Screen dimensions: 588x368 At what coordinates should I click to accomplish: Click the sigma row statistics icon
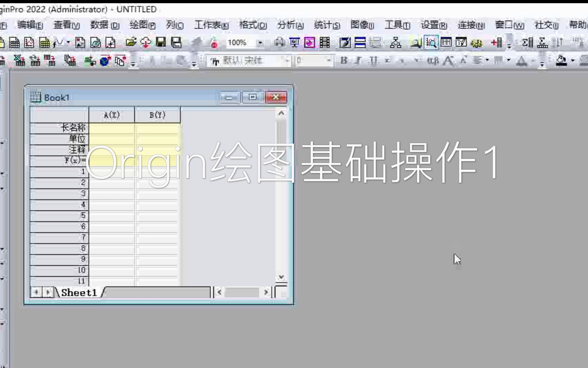pyautogui.click(x=542, y=43)
